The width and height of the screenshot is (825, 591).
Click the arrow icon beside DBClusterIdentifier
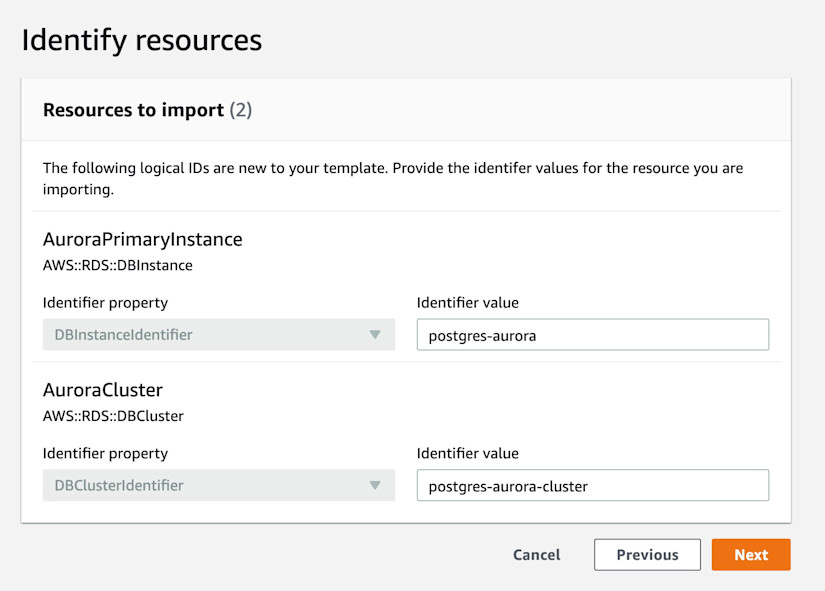point(375,486)
